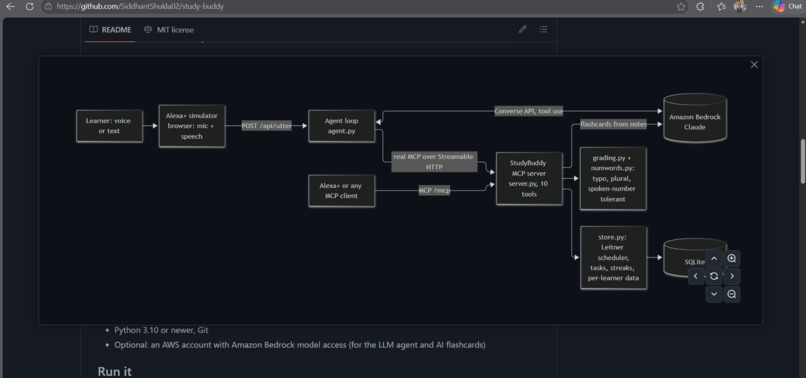Click the 'flashcards from notes' edge label
806x378 pixels.
tap(613, 124)
